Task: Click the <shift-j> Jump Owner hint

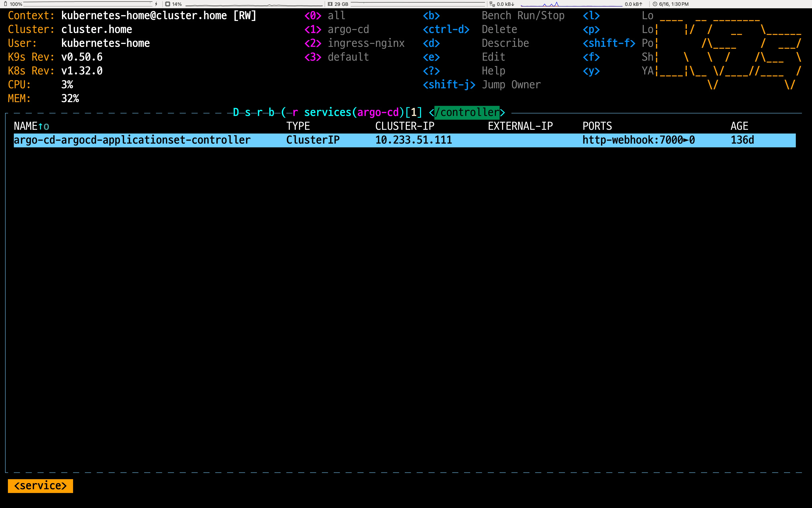Action: click(x=482, y=85)
